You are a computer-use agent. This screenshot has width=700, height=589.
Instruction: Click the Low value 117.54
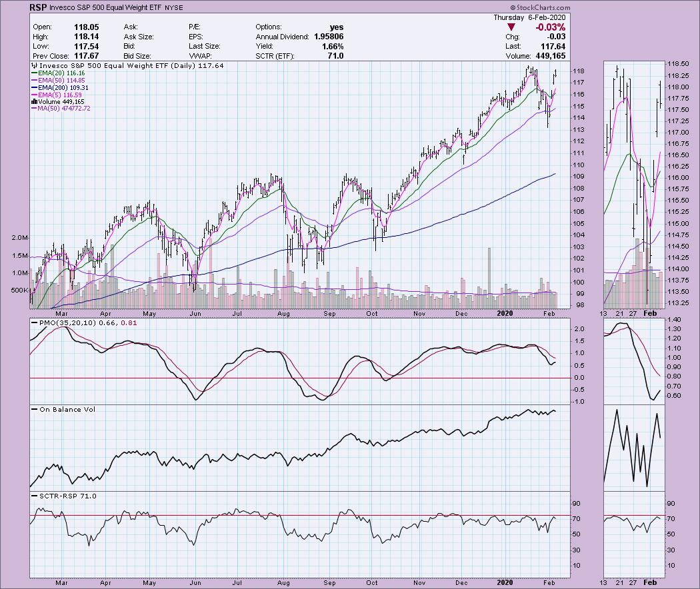(x=87, y=47)
